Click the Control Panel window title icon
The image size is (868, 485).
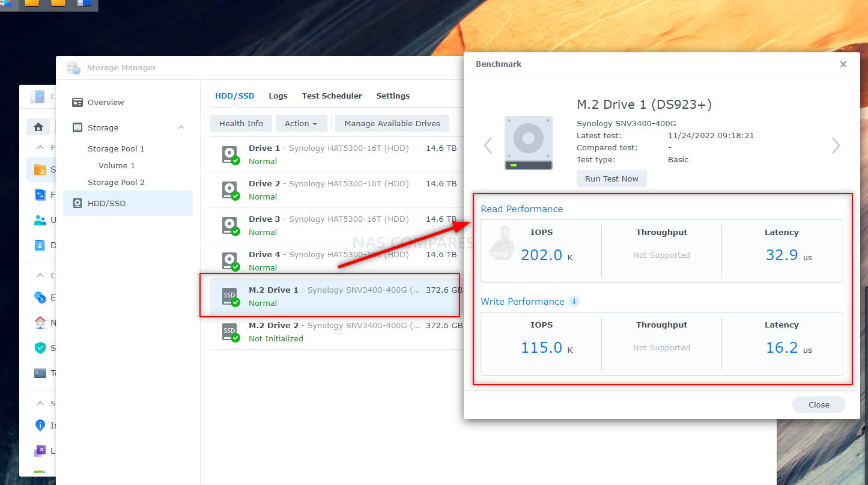[x=37, y=96]
